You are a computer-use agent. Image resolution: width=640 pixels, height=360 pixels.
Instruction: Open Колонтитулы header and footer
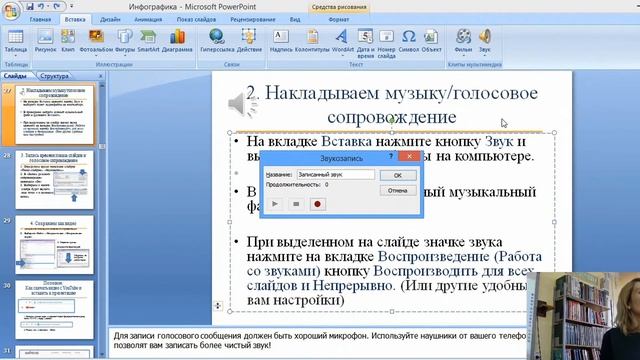[x=312, y=41]
